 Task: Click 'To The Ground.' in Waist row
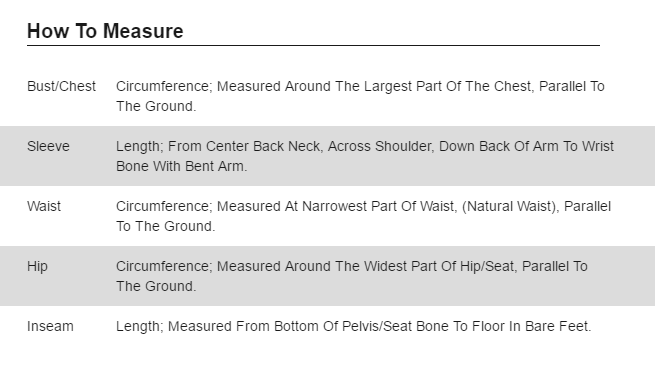(x=166, y=226)
